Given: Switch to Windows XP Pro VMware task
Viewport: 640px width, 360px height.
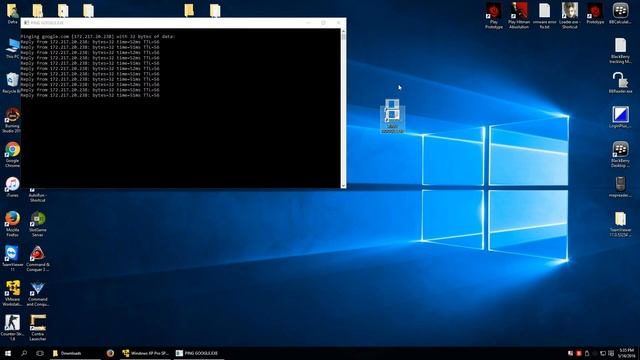Looking at the screenshot, I should [146, 353].
